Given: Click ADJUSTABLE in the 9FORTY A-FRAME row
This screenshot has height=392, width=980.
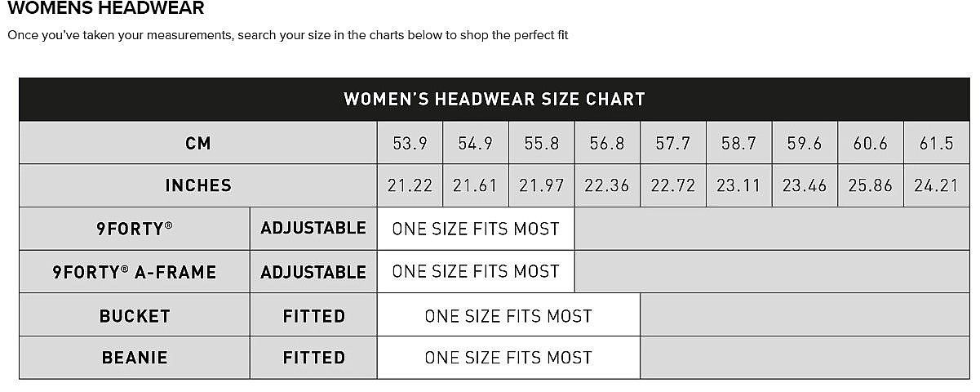Looking at the screenshot, I should point(313,271).
